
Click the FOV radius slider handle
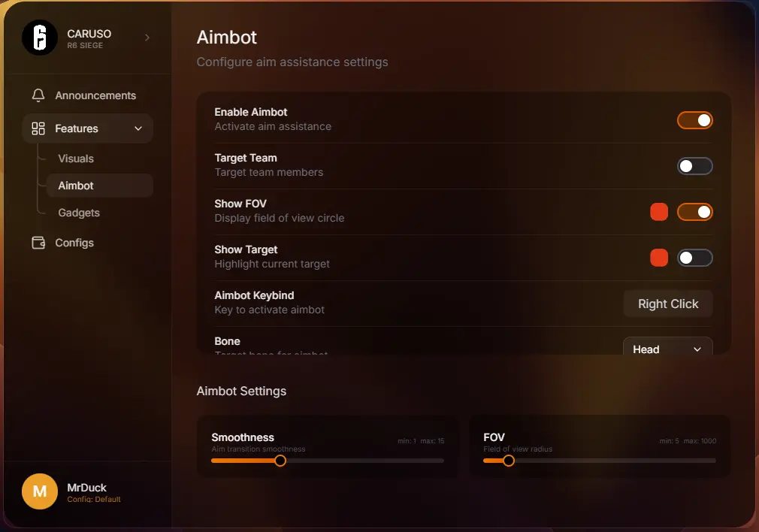point(509,461)
